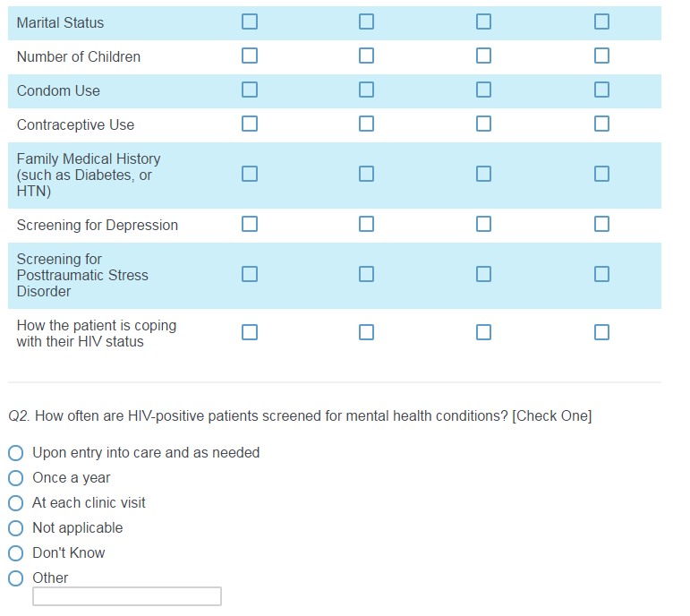The height and width of the screenshot is (616, 690).
Task: Click the text field under 'Other'
Action: point(127,596)
